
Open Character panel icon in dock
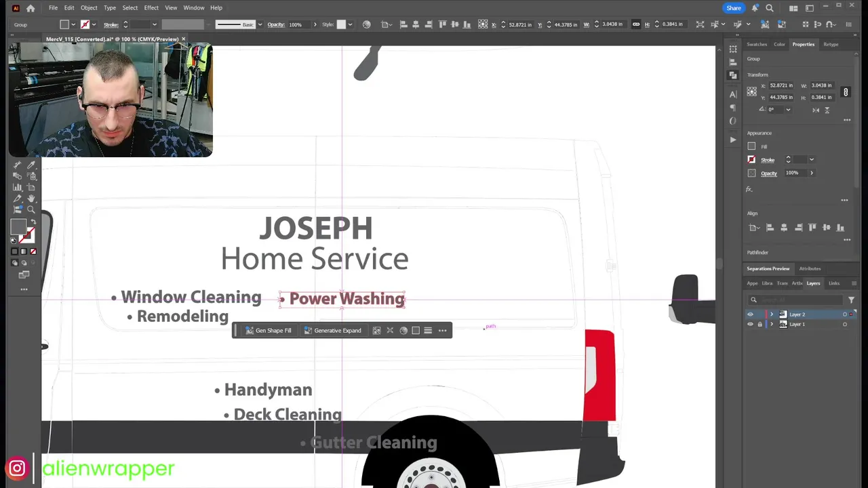point(733,94)
